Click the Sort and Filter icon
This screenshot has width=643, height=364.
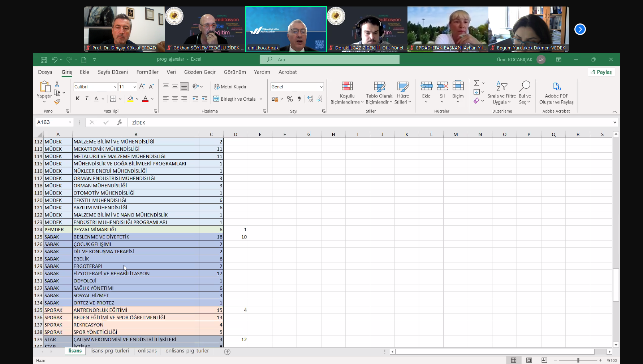(x=501, y=87)
